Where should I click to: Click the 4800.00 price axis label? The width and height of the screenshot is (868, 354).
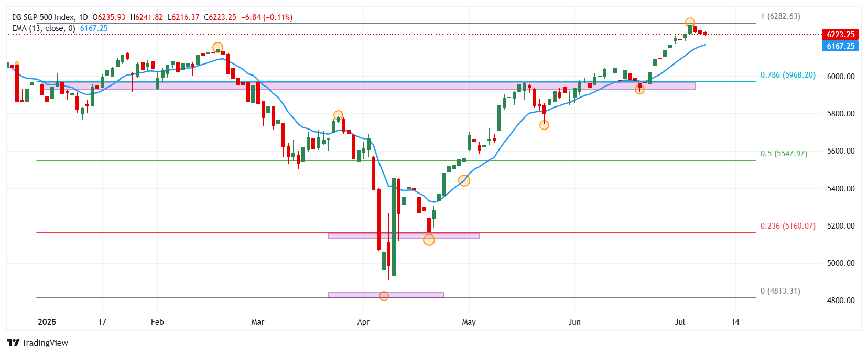coord(841,301)
